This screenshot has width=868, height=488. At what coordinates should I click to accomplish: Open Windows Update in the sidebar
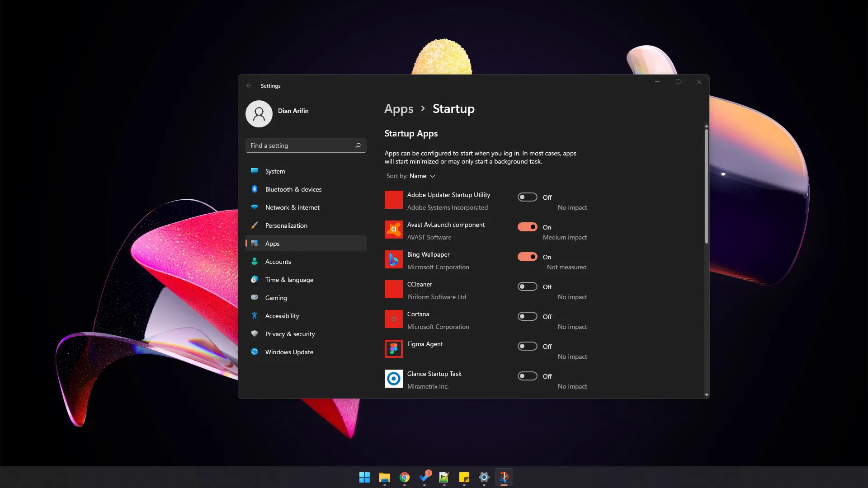pos(289,352)
